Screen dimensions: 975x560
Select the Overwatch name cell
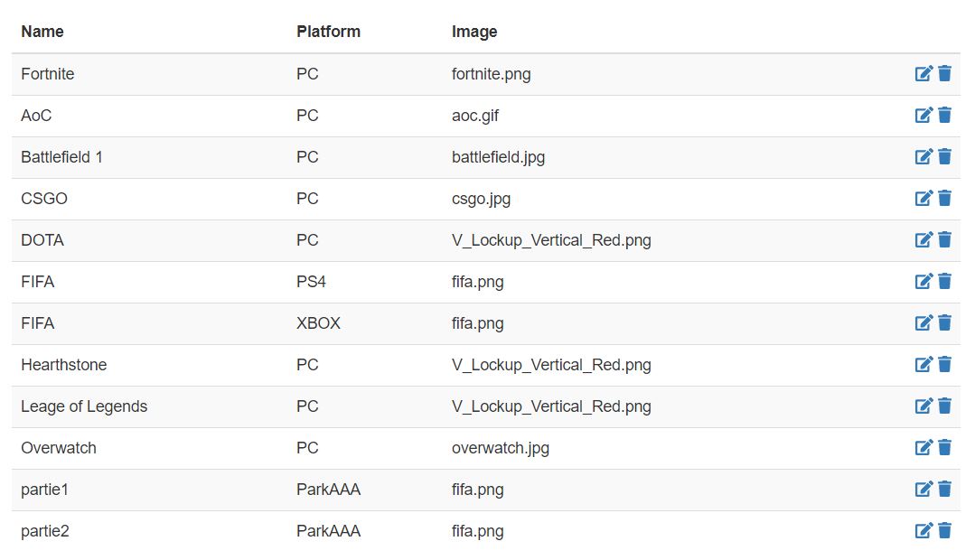pos(59,448)
